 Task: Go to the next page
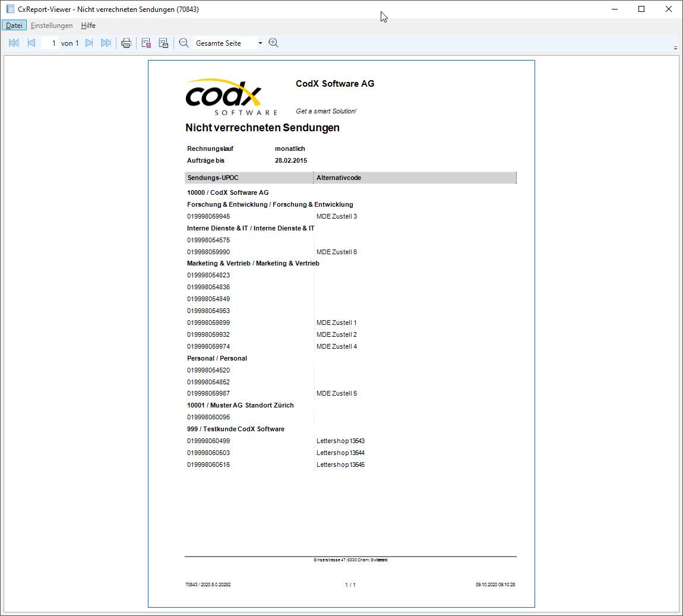point(89,43)
